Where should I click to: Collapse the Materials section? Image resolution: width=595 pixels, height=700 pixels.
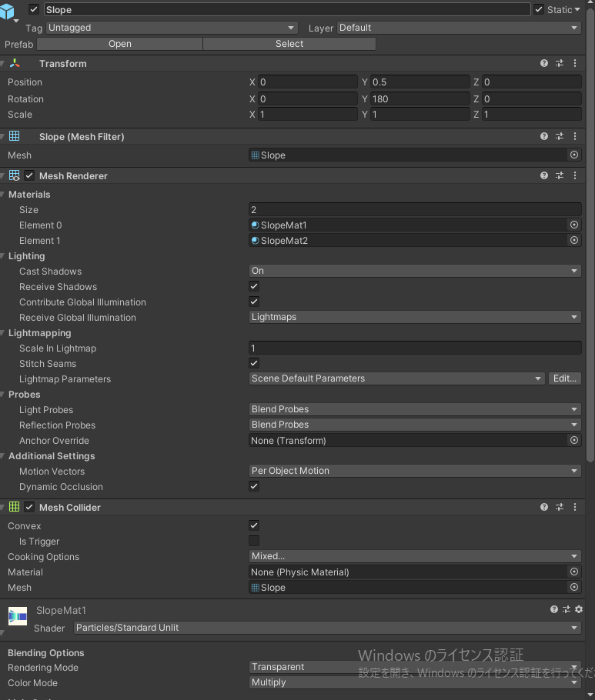[x=2, y=194]
